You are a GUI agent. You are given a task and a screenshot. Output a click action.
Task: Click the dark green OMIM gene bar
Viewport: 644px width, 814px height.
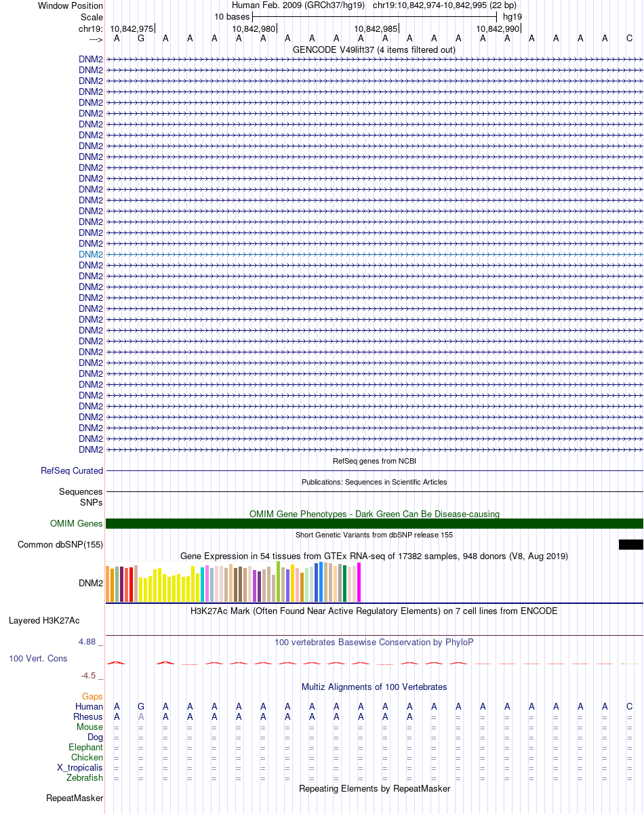pos(374,523)
